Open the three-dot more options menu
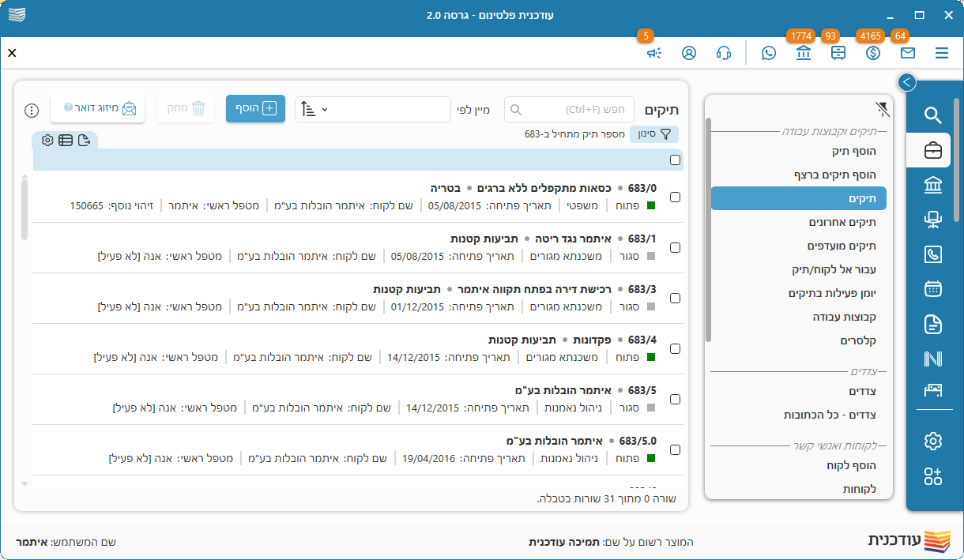Viewport: 964px width, 560px height. (x=32, y=110)
